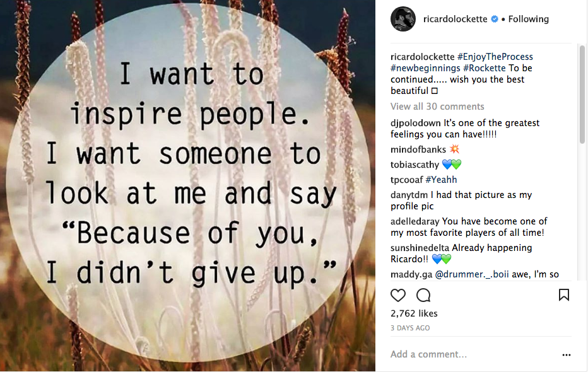Save post with the bookmark icon
Viewport: 588px width, 372px height.
coord(564,295)
